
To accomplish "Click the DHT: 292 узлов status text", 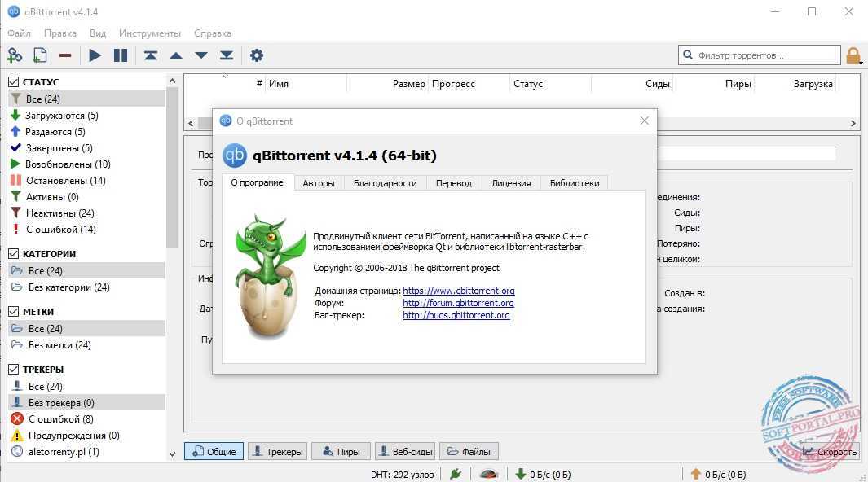I will (402, 474).
